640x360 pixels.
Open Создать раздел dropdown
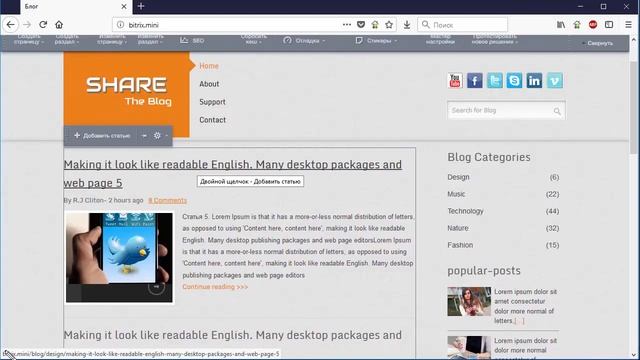(x=67, y=40)
